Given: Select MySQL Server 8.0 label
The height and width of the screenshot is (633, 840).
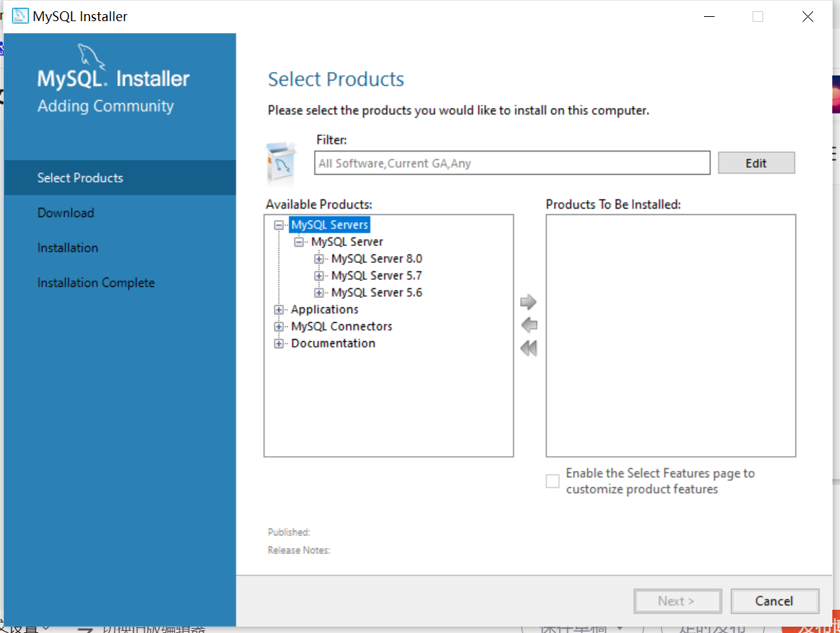Looking at the screenshot, I should tap(376, 259).
